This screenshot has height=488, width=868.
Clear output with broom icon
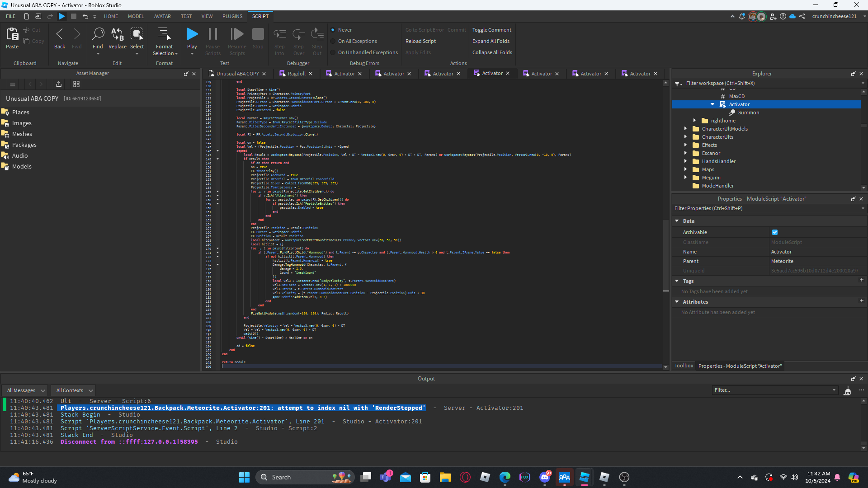point(847,390)
